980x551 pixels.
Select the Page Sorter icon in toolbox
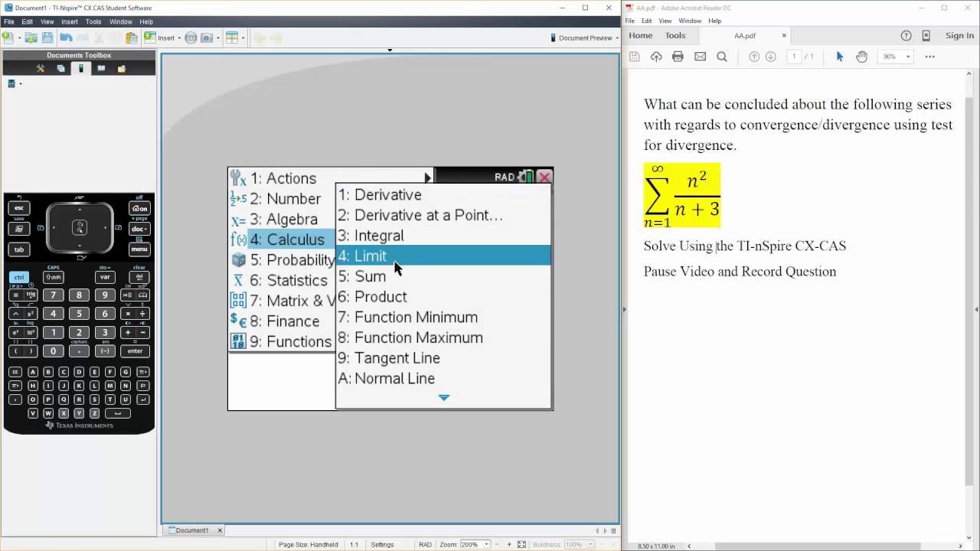[60, 68]
